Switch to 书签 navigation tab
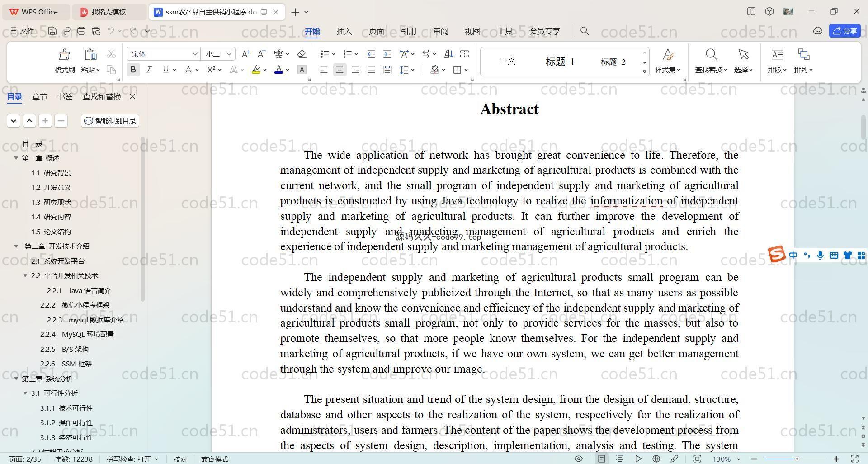Viewport: 868px width, 464px height. [65, 96]
